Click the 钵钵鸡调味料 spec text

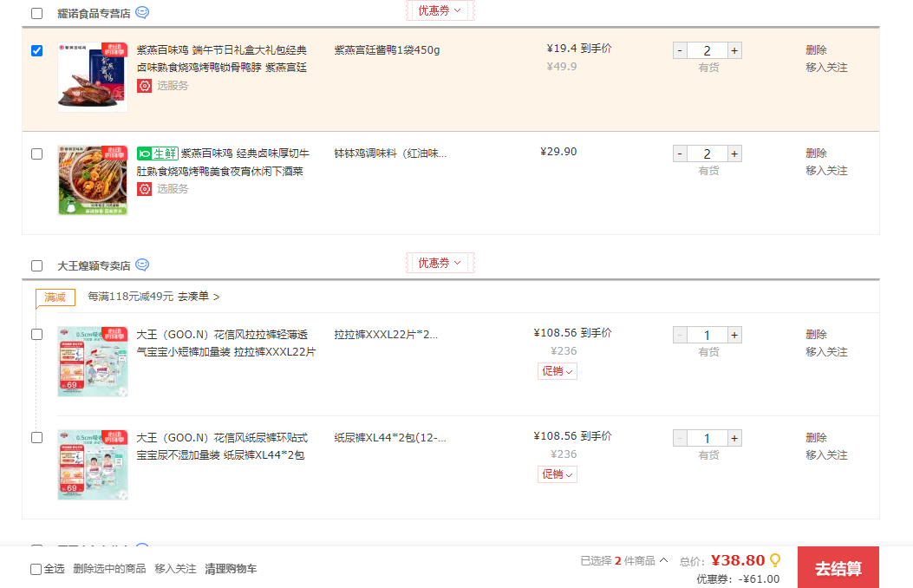point(390,154)
